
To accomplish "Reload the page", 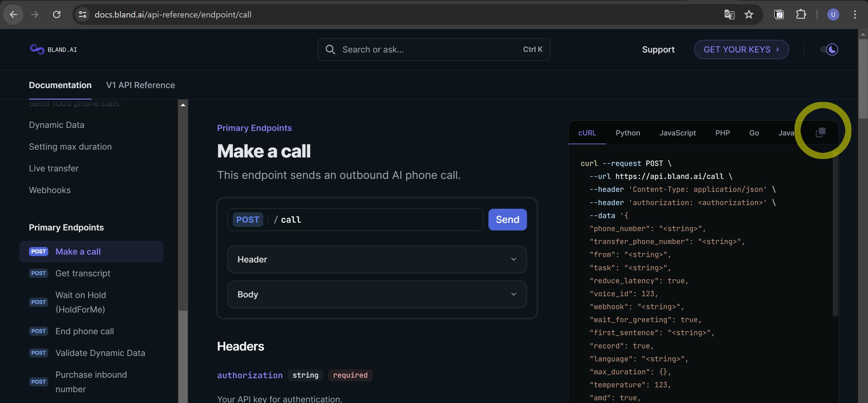I will (57, 14).
